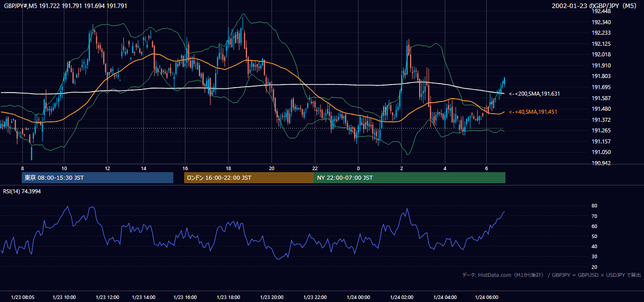
Task: Click price axis value 191.587
Action: point(601,98)
